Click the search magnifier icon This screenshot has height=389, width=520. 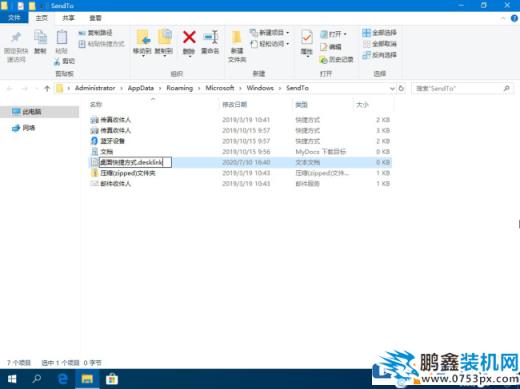click(507, 88)
